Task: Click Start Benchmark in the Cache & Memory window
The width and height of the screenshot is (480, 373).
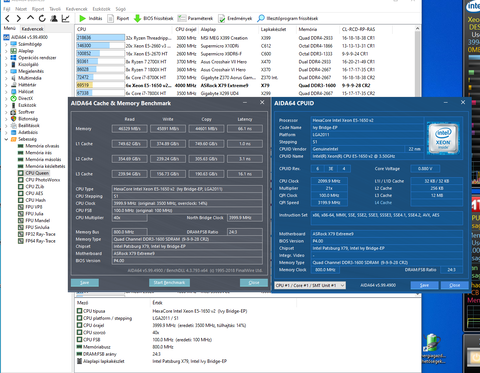Action: click(169, 283)
